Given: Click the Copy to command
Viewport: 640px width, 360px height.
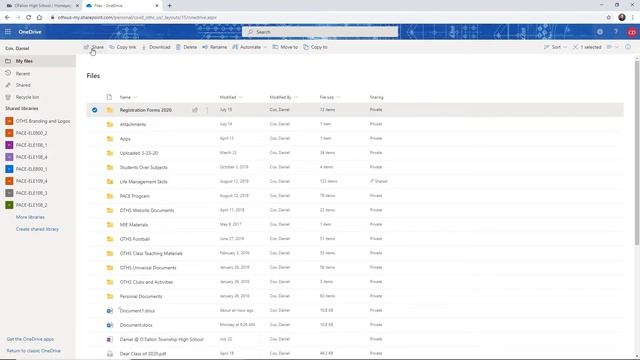Looking at the screenshot, I should pyautogui.click(x=316, y=47).
